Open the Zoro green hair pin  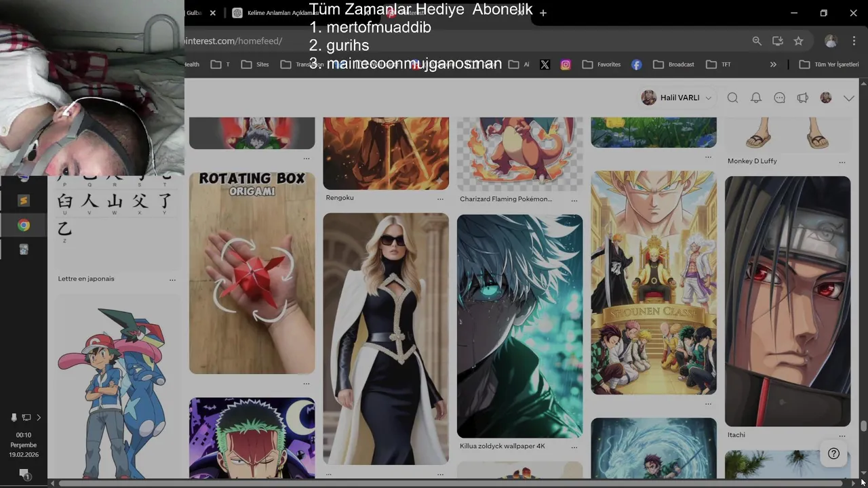click(x=252, y=438)
